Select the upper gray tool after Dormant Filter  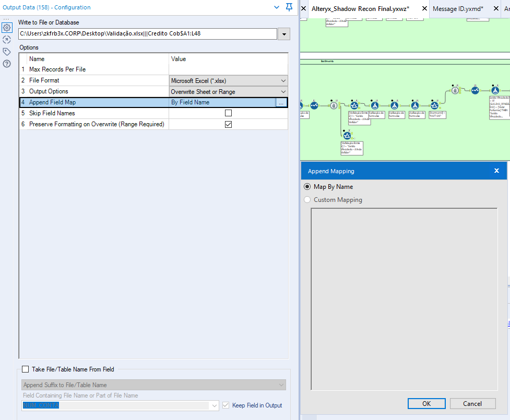[455, 90]
